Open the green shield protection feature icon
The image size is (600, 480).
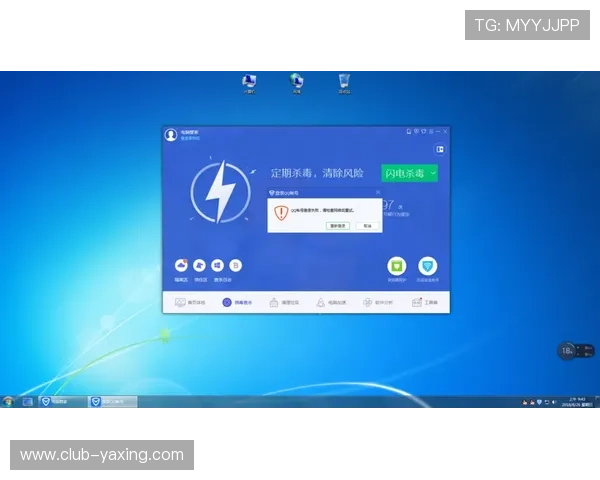coord(397,266)
